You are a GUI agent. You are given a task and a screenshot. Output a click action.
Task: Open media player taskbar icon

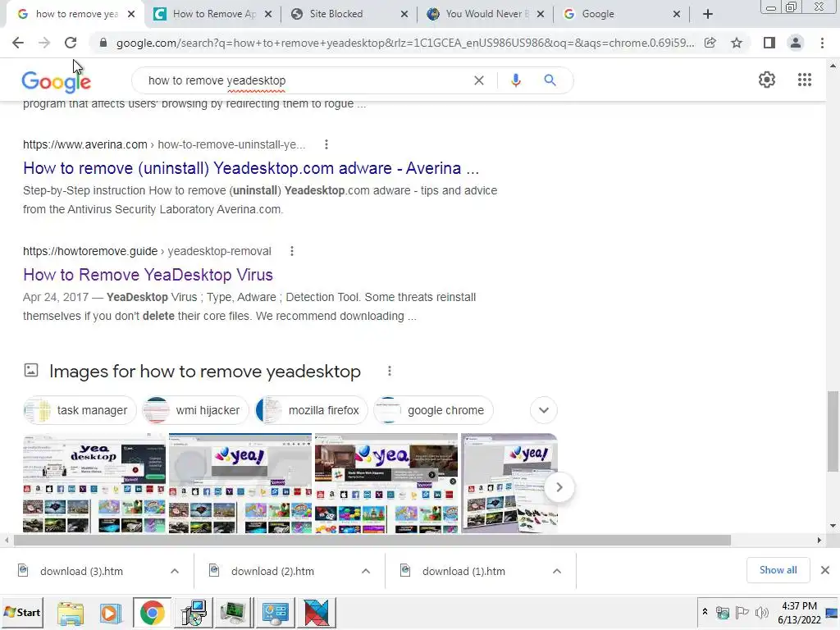[111, 612]
